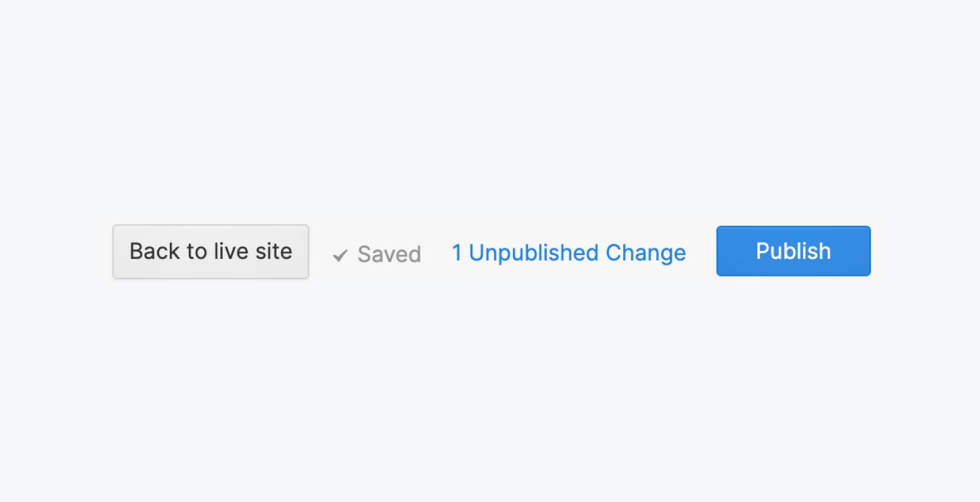Click the gray saved-state tick icon
Viewport: 980px width, 502px height.
point(340,256)
